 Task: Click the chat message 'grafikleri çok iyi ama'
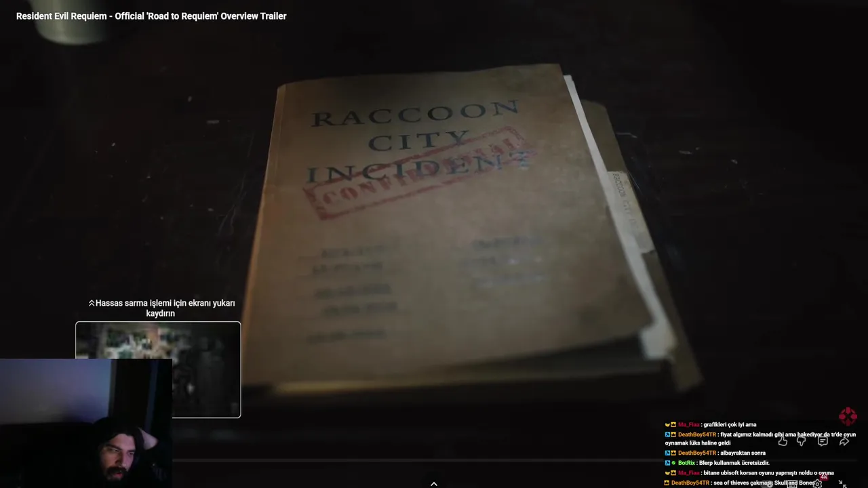coord(730,425)
